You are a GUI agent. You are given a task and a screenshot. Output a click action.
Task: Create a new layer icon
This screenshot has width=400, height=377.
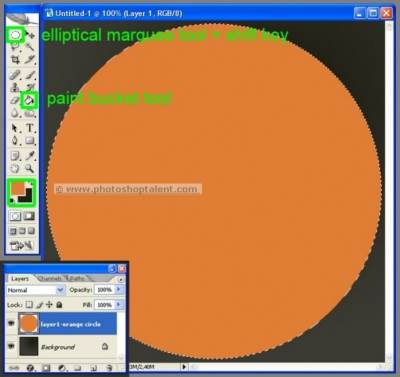pos(94,368)
